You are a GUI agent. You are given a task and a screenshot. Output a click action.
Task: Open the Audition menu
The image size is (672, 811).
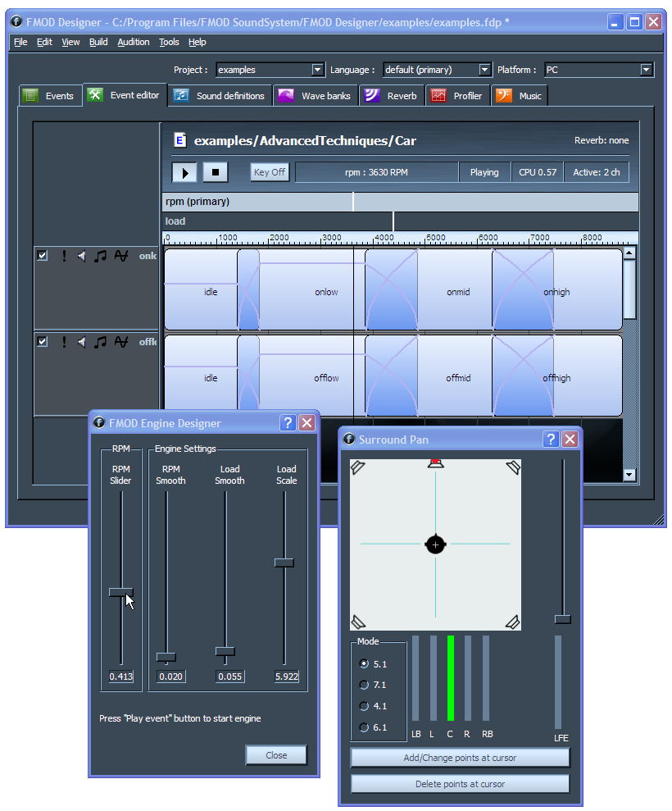point(134,42)
